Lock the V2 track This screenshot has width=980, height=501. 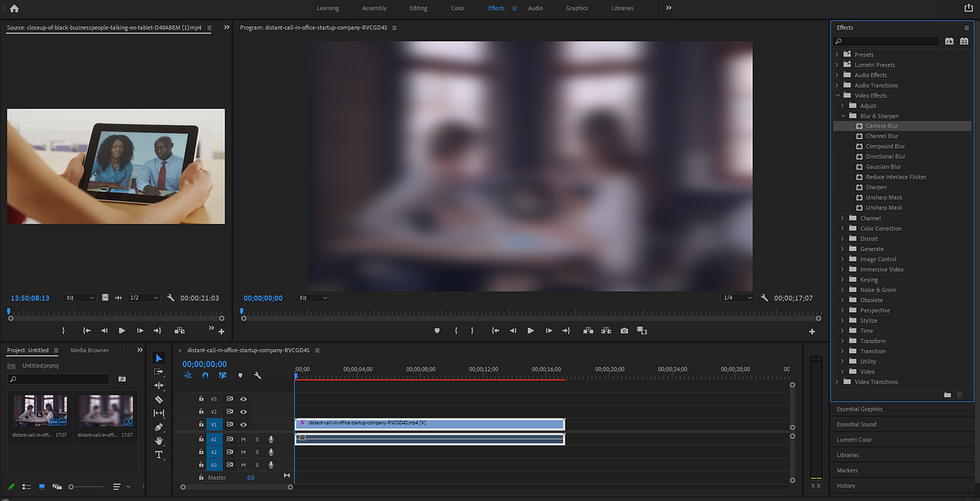pyautogui.click(x=201, y=411)
